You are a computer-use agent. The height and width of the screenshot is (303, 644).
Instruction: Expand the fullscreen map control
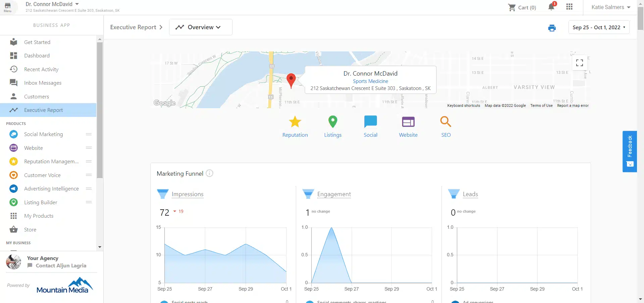tap(579, 63)
